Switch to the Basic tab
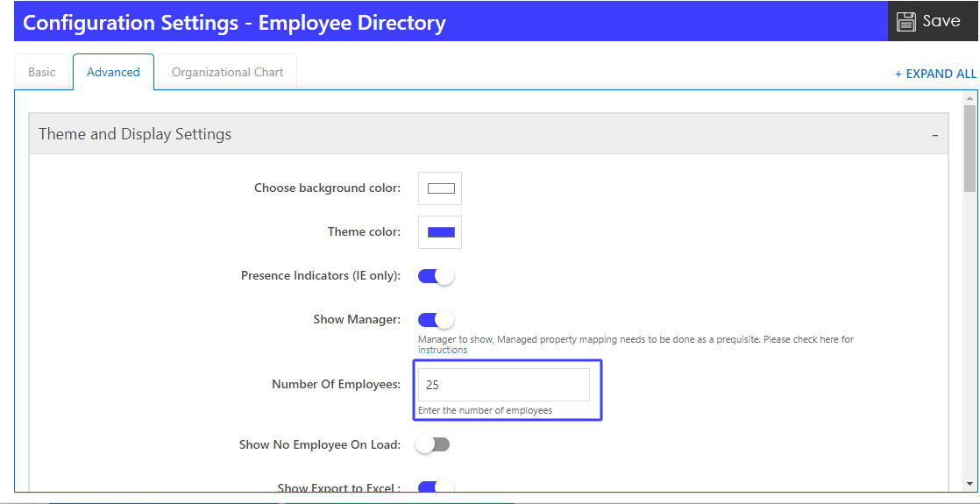The width and height of the screenshot is (980, 504). pos(42,72)
